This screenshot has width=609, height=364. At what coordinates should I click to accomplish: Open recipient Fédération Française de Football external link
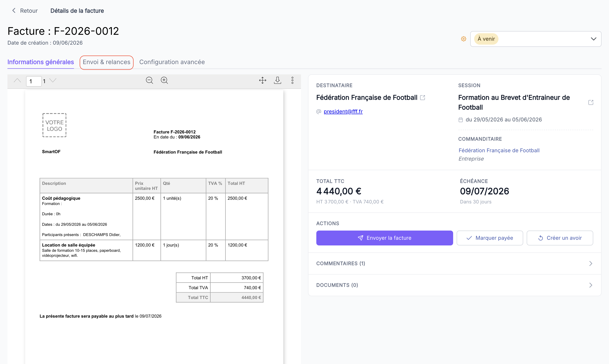(422, 98)
